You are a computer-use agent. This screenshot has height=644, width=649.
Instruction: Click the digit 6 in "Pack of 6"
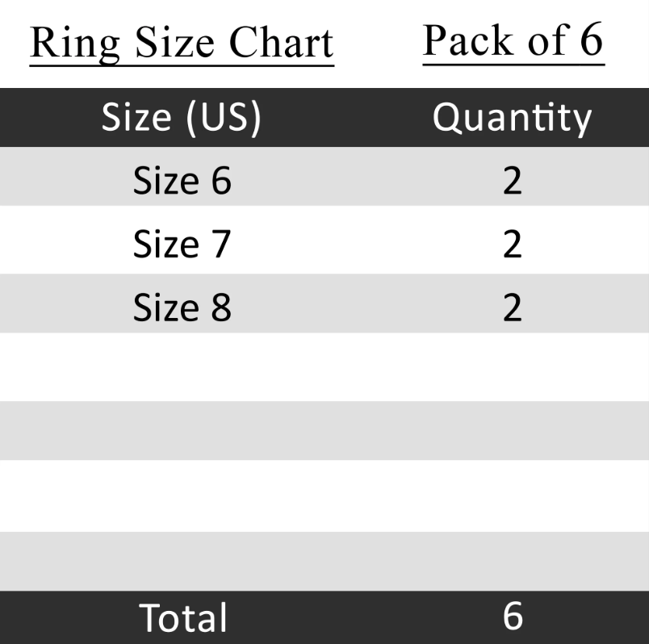(x=591, y=40)
